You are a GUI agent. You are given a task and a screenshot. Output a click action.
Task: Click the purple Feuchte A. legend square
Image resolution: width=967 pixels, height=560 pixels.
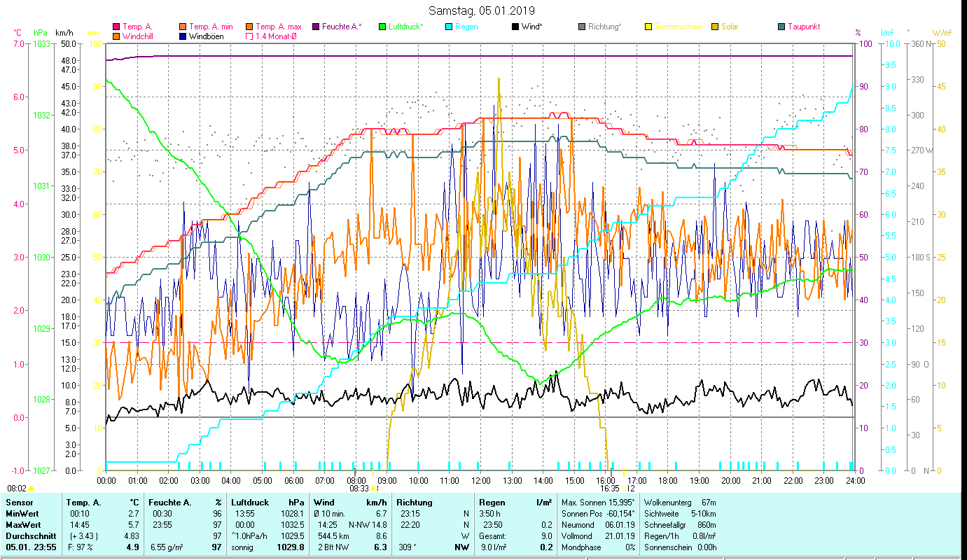pyautogui.click(x=316, y=27)
